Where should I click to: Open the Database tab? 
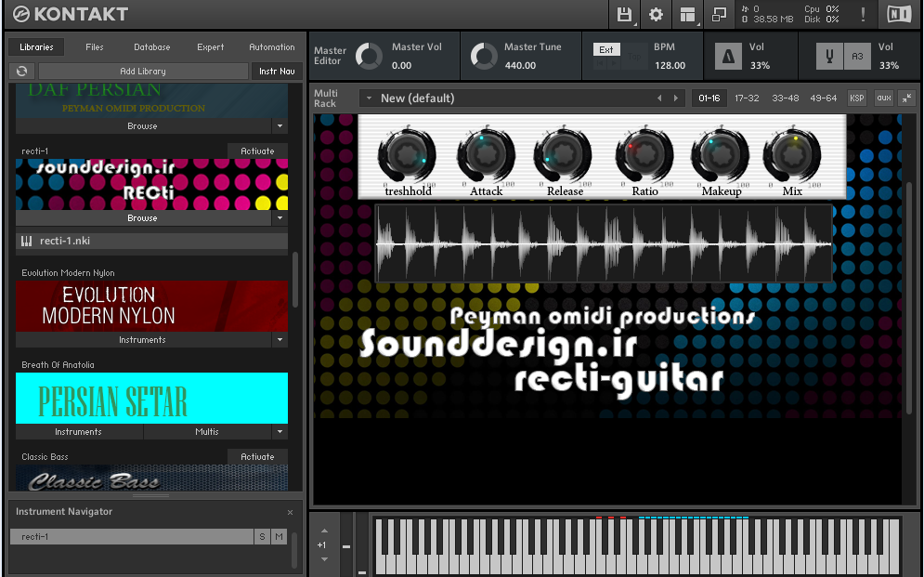pos(152,47)
